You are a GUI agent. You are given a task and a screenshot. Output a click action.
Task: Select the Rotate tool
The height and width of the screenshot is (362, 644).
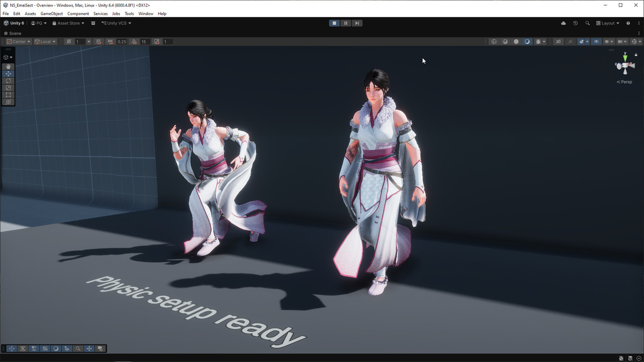8,80
